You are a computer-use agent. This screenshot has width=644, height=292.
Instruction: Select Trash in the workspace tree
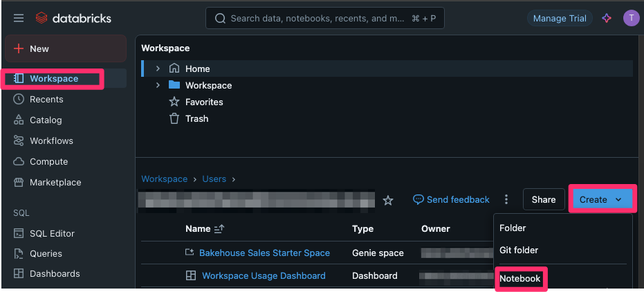pos(196,119)
